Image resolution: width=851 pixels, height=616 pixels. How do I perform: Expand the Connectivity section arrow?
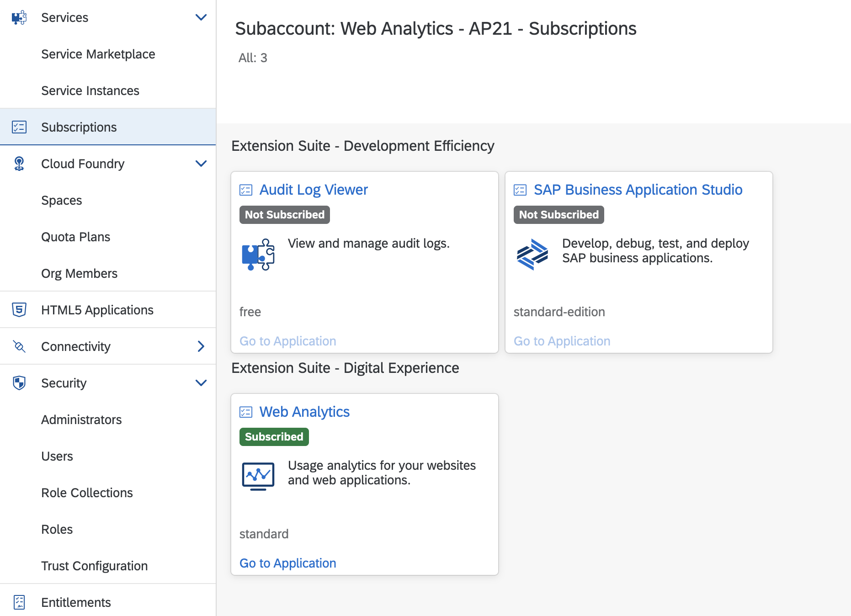point(201,346)
